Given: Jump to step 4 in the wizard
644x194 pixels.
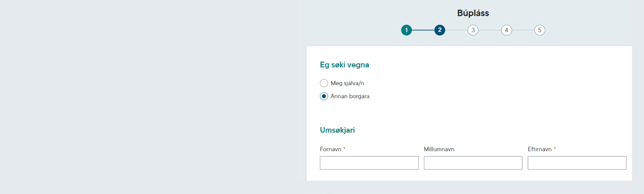Looking at the screenshot, I should (x=506, y=30).
